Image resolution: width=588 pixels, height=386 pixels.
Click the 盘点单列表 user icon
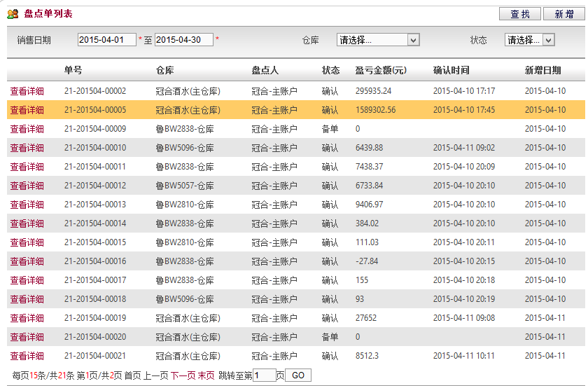[x=13, y=14]
